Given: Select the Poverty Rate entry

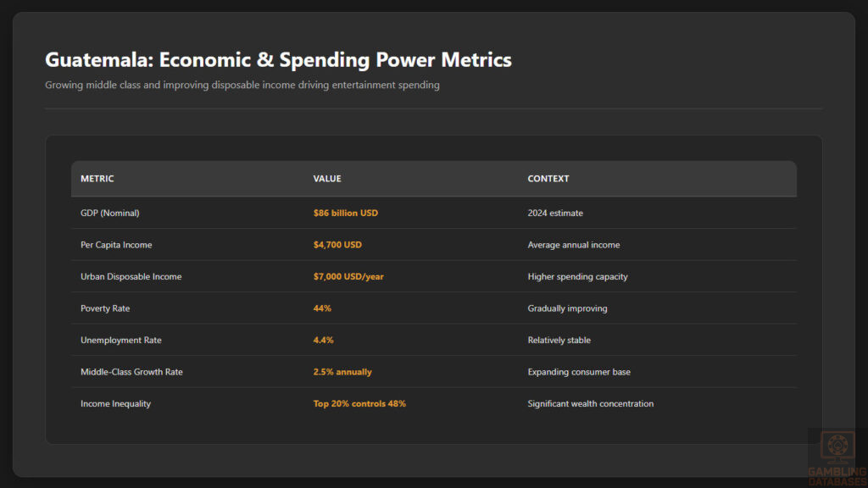Looking at the screenshot, I should [105, 308].
